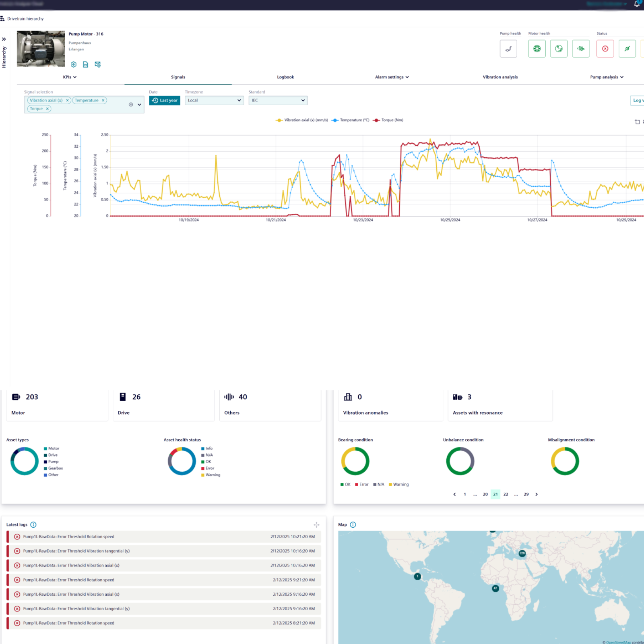Image resolution: width=644 pixels, height=644 pixels.
Task: Click the Pump Motor - 316 photo
Action: (41, 49)
